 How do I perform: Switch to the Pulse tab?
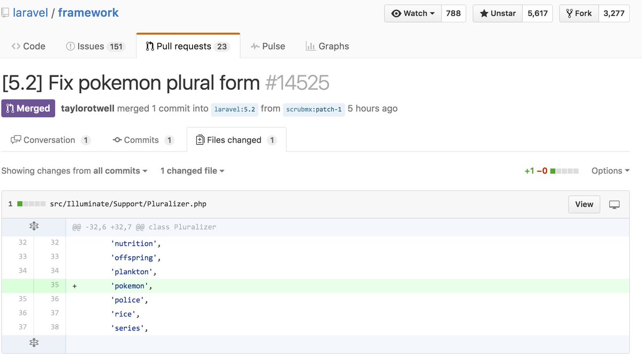268,47
